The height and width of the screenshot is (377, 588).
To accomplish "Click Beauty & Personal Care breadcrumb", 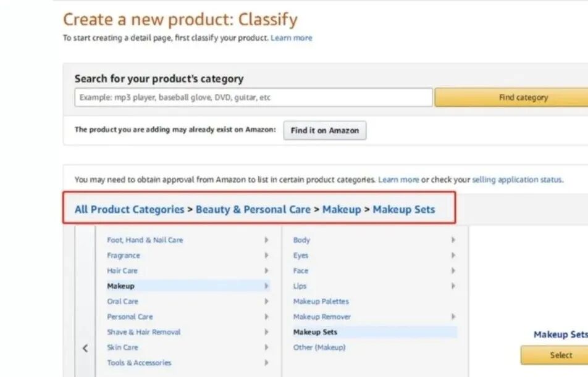I will coord(253,209).
